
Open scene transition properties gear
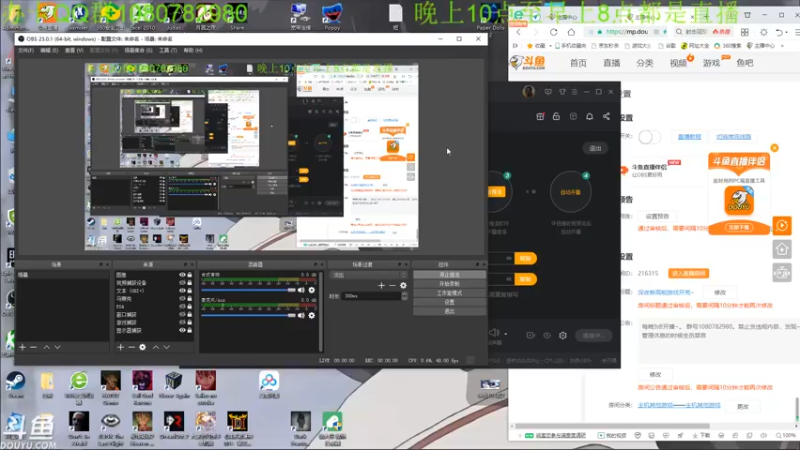[403, 285]
